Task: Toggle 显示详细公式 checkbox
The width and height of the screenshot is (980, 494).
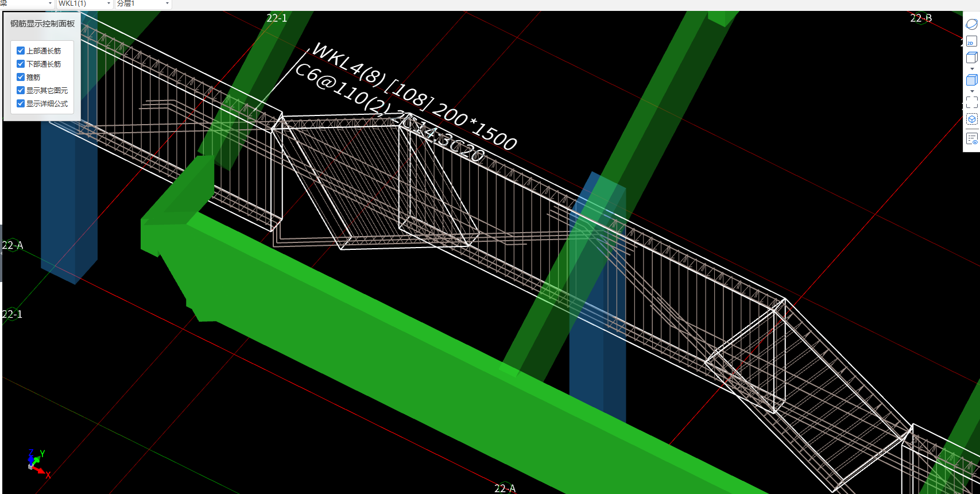Action: tap(21, 103)
